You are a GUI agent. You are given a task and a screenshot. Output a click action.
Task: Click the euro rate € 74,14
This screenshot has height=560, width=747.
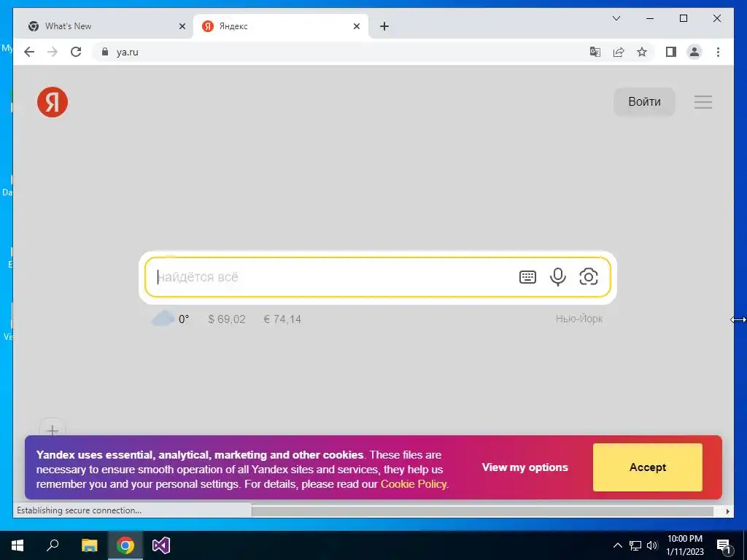coord(282,319)
